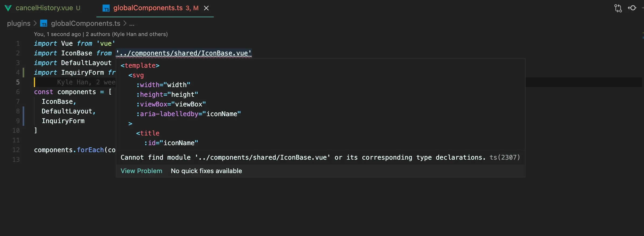Open globalComponents.ts breadcrumb dropdown
Image resolution: width=644 pixels, height=236 pixels.
tap(85, 24)
